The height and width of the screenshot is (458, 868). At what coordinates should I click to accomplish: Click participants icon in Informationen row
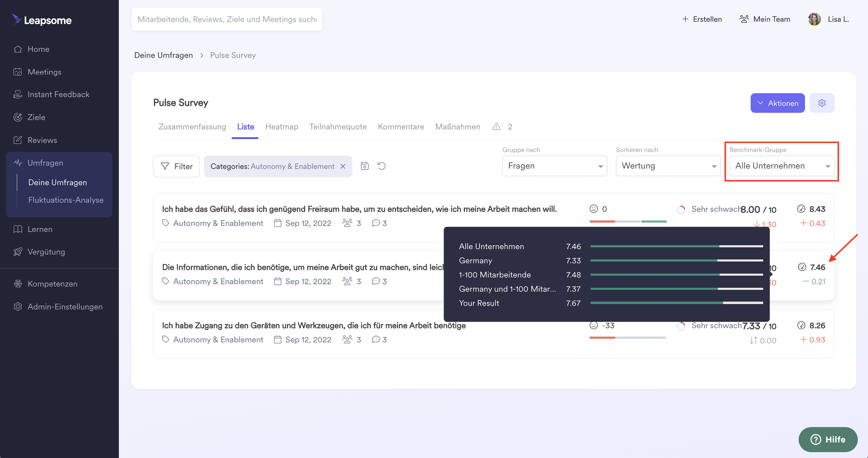click(x=347, y=282)
